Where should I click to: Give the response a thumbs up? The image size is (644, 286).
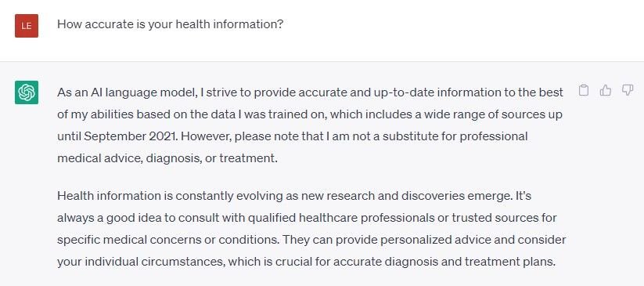click(606, 90)
